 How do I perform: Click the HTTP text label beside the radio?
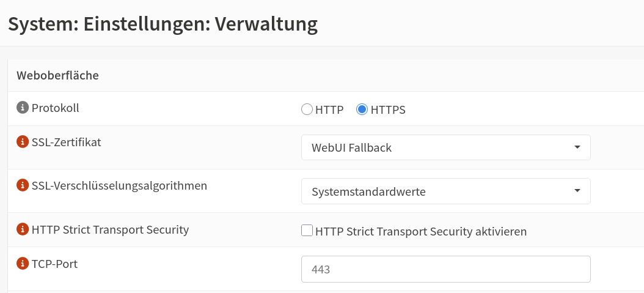329,109
